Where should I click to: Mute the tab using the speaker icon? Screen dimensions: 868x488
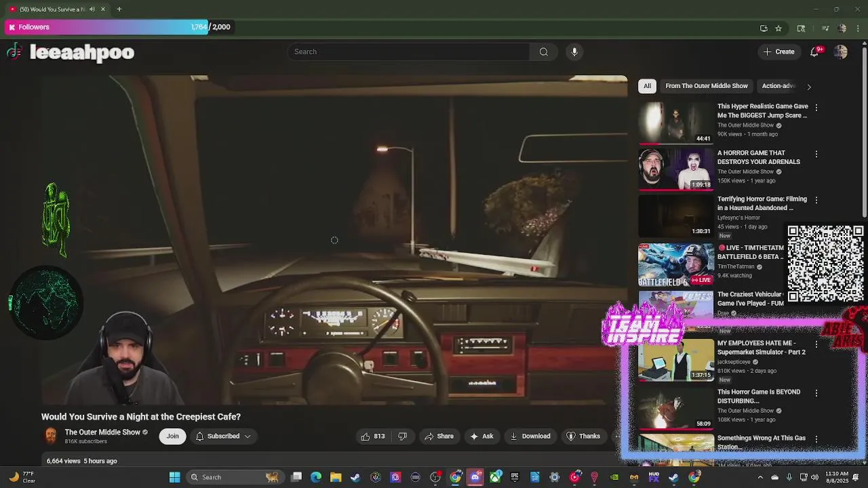click(x=92, y=9)
